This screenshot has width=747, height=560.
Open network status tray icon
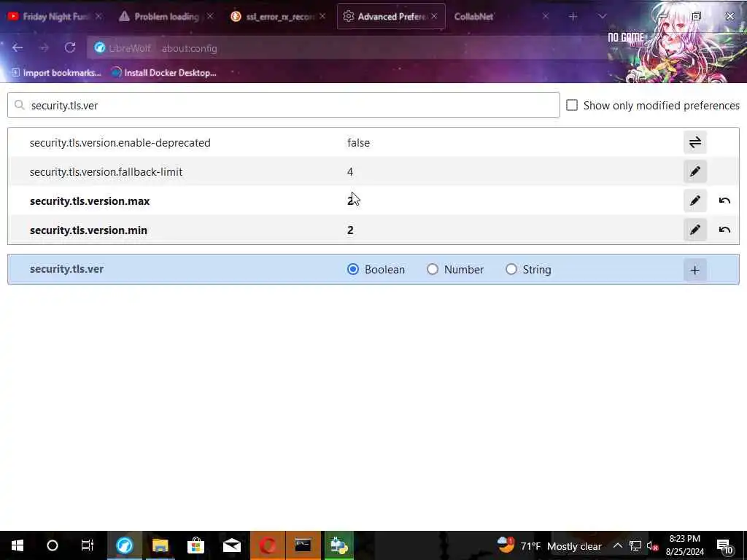[635, 545]
